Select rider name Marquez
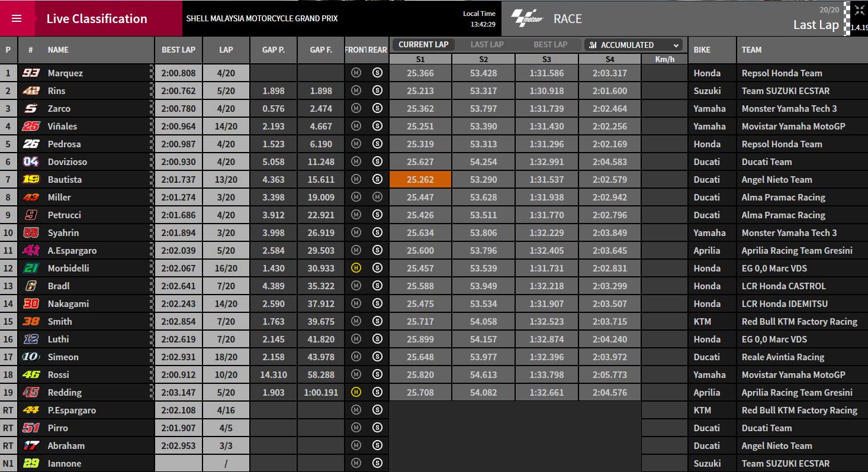 pos(65,73)
